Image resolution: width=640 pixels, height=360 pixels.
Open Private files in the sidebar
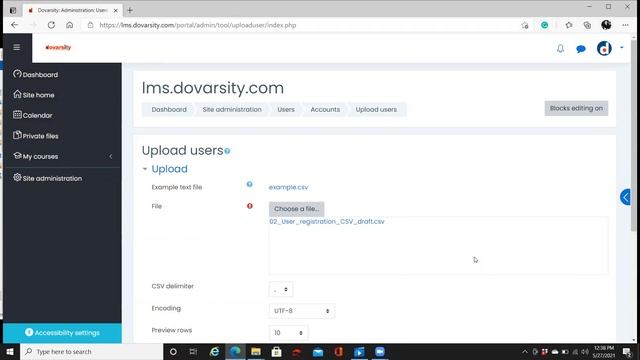click(36, 136)
